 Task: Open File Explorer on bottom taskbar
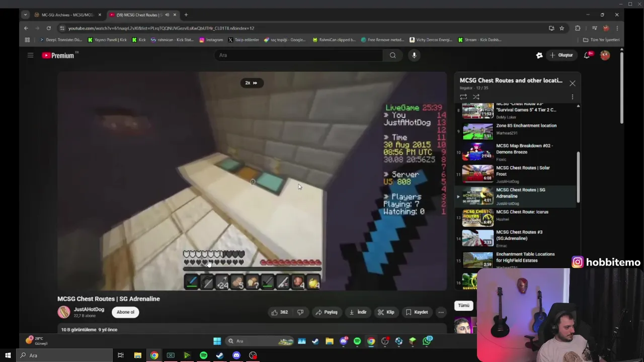click(137, 355)
